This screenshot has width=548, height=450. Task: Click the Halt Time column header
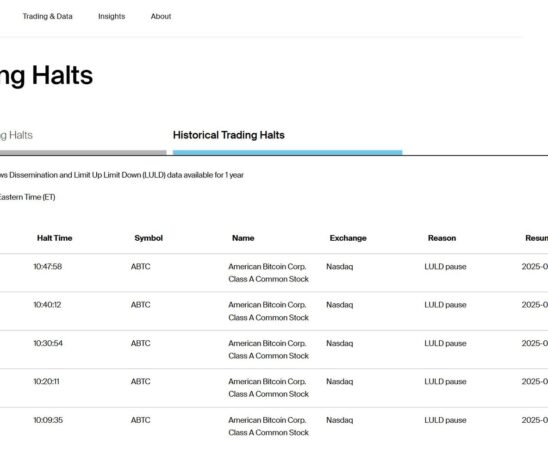(55, 238)
